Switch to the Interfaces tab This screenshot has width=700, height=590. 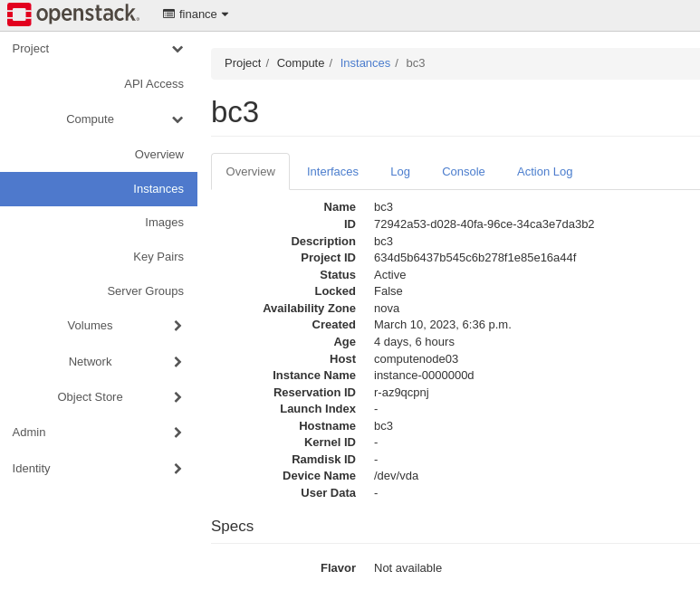pyautogui.click(x=332, y=172)
